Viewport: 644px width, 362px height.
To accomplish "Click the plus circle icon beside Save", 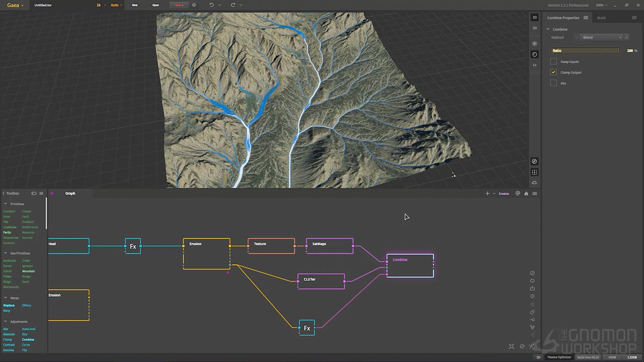I will (194, 5).
